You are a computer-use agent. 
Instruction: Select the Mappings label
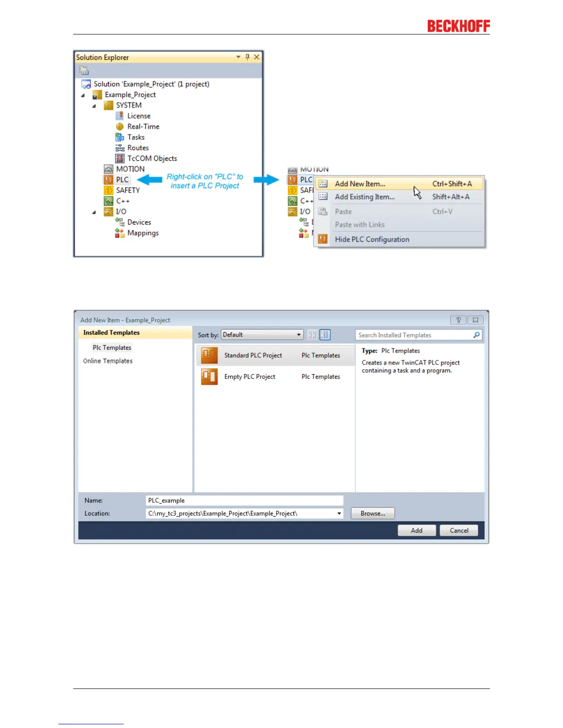(x=143, y=233)
